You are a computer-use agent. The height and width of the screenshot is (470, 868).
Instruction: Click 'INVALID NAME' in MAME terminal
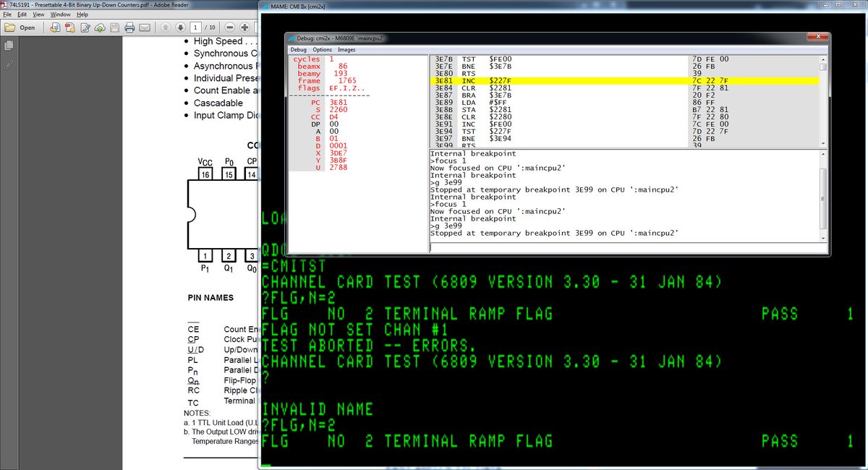[317, 409]
